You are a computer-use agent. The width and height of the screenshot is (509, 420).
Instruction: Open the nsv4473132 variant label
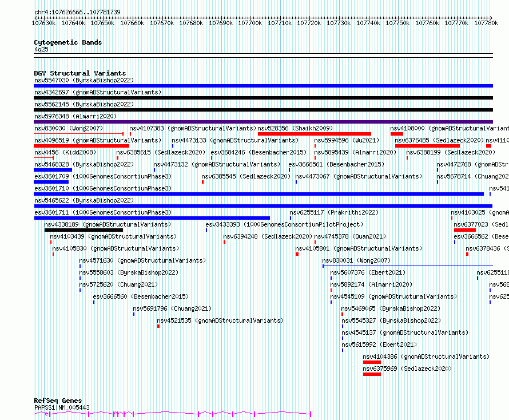click(217, 164)
